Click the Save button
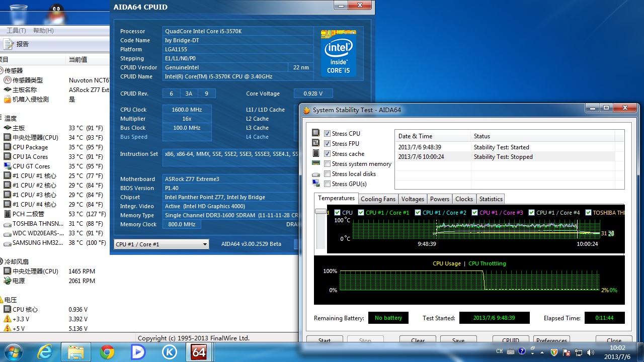Image resolution: width=644 pixels, height=362 pixels. (x=458, y=339)
